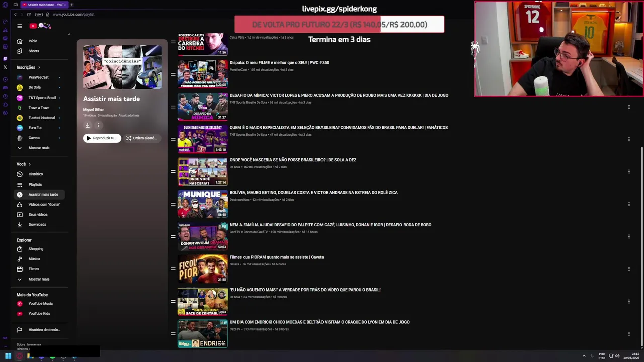Image resolution: width=644 pixels, height=362 pixels.
Task: Grab reorder handle of Desafio da Mímica video
Action: 173,107
